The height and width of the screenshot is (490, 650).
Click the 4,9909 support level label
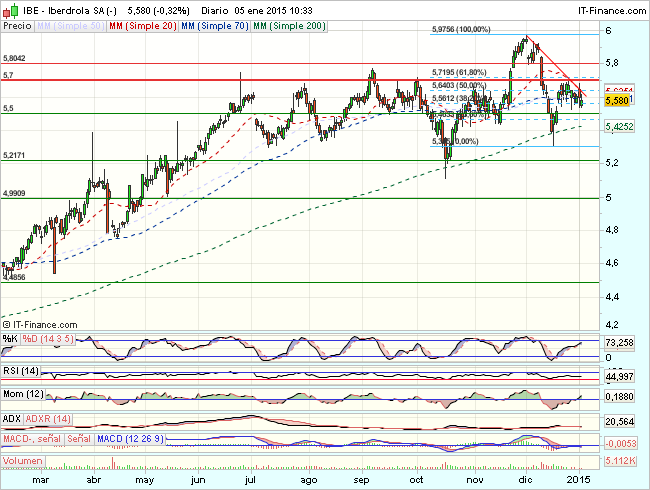click(x=14, y=193)
